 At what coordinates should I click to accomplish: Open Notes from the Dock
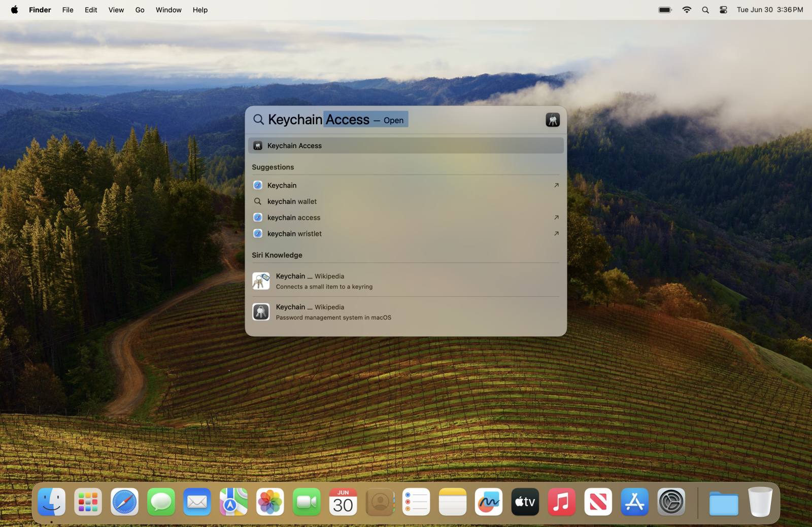tap(453, 502)
